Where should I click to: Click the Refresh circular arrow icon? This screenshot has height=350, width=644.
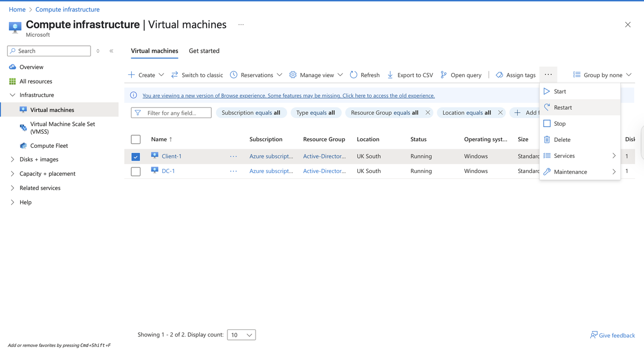click(354, 75)
